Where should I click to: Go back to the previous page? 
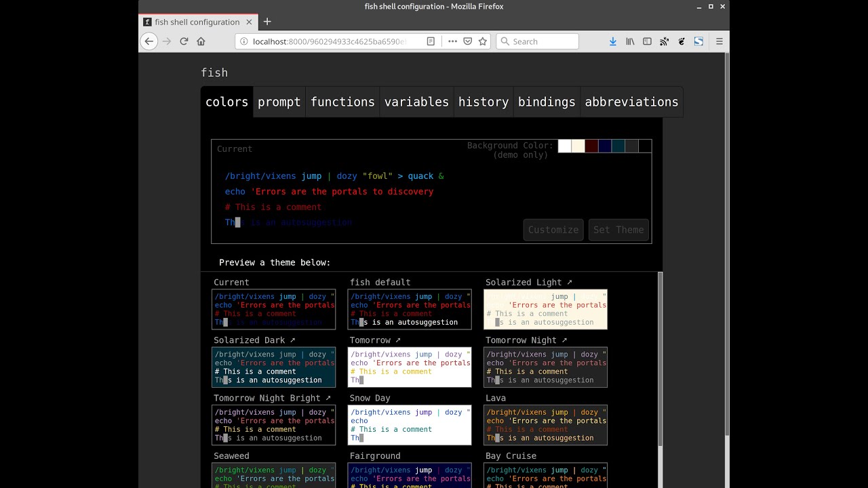[149, 41]
